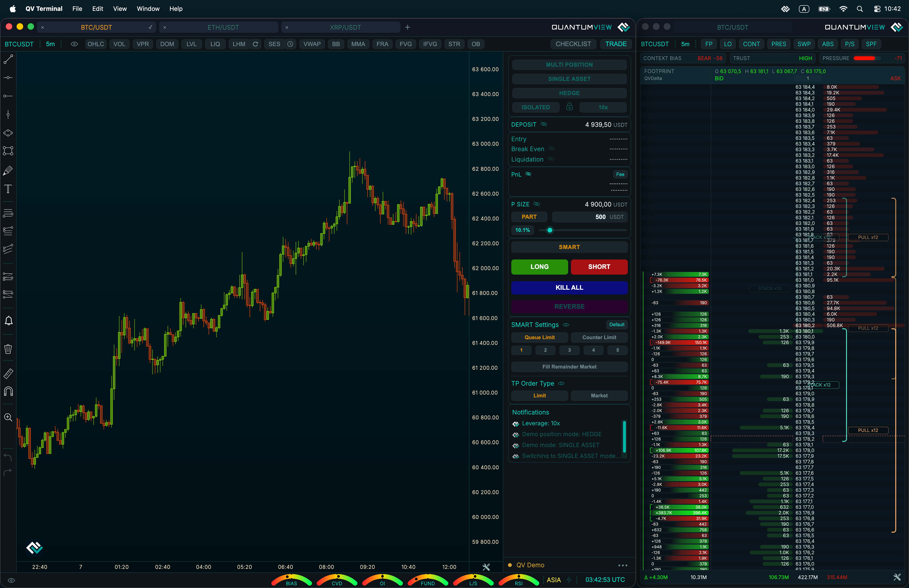This screenshot has width=909, height=588.
Task: Click the PRESSURE bar indicator
Action: pyautogui.click(x=867, y=58)
